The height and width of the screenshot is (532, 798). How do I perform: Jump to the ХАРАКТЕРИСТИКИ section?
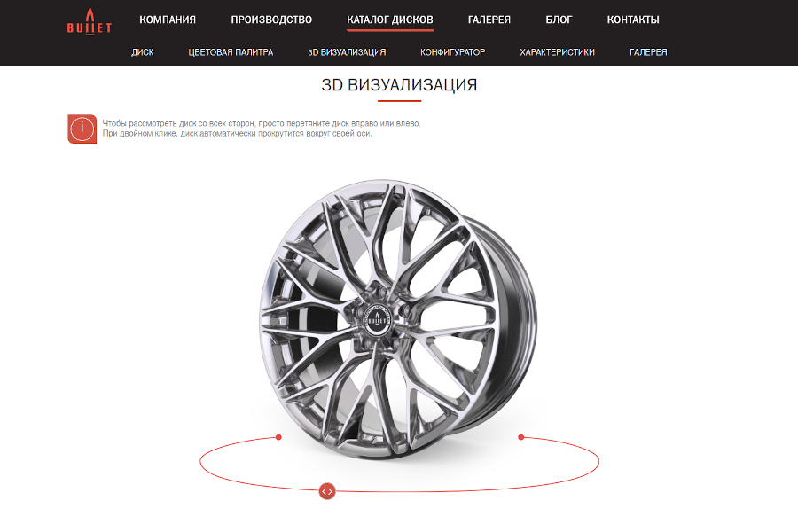pyautogui.click(x=558, y=52)
